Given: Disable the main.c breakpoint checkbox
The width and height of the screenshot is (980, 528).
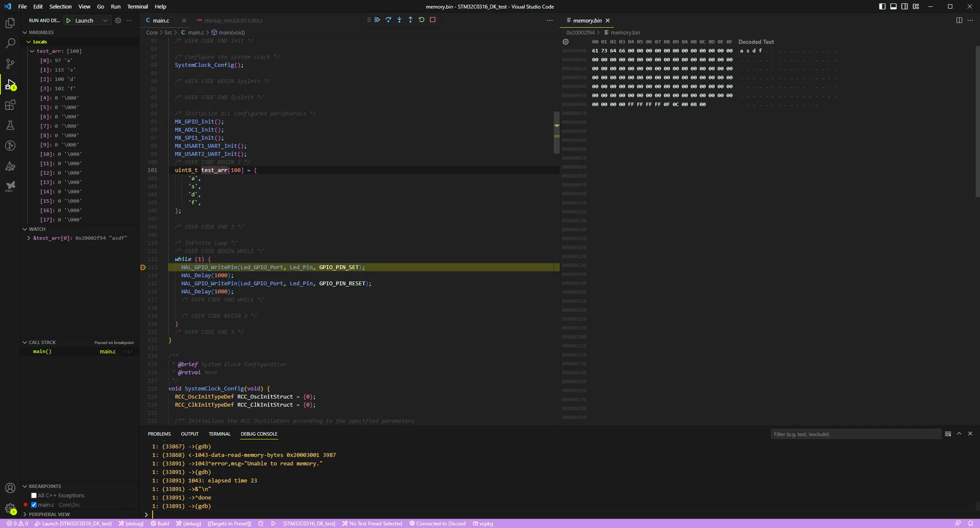Looking at the screenshot, I should 34,505.
